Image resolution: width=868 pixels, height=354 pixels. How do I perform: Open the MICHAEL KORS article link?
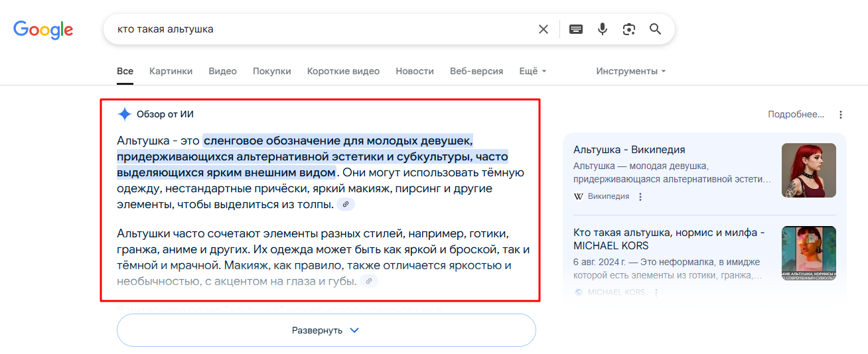point(669,239)
